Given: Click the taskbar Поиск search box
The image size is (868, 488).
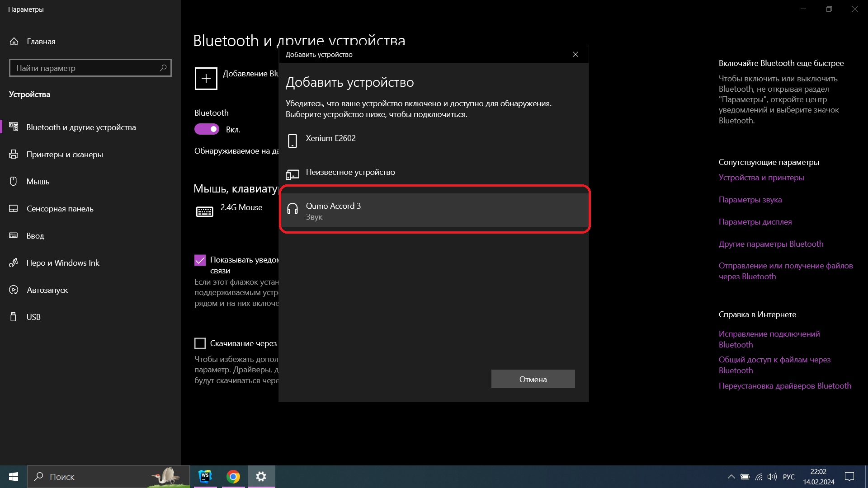Looking at the screenshot, I should tap(108, 477).
